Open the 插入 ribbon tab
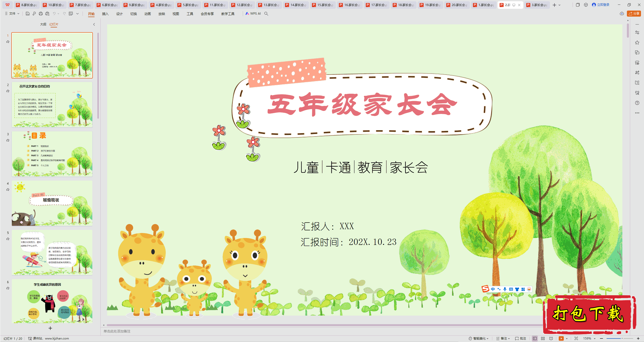Screen dimensions: 644x342 105,14
